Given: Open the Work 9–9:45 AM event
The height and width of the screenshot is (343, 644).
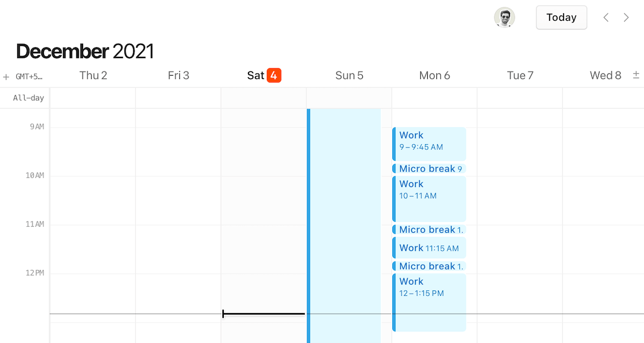Looking at the screenshot, I should pyautogui.click(x=429, y=144).
